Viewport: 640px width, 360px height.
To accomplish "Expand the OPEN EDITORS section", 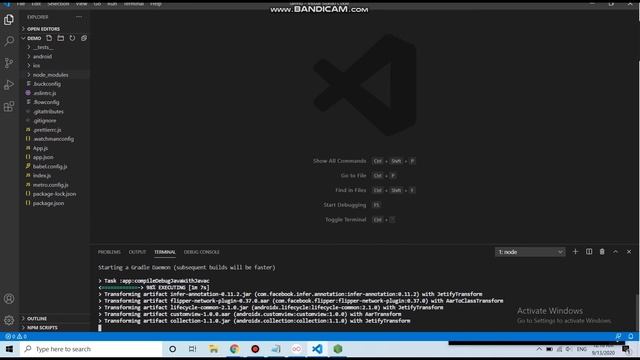I will [x=43, y=29].
